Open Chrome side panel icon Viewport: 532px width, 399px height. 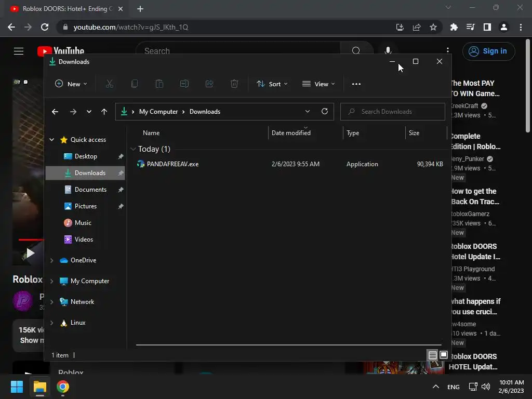click(x=487, y=27)
